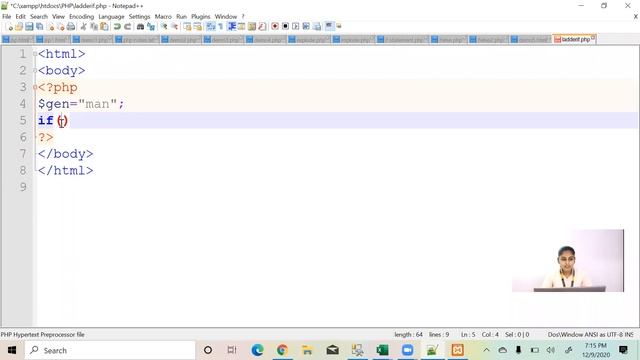Toggle Word wrap toolbar icon
Image resolution: width=640 pixels, height=360 pixels.
click(211, 27)
